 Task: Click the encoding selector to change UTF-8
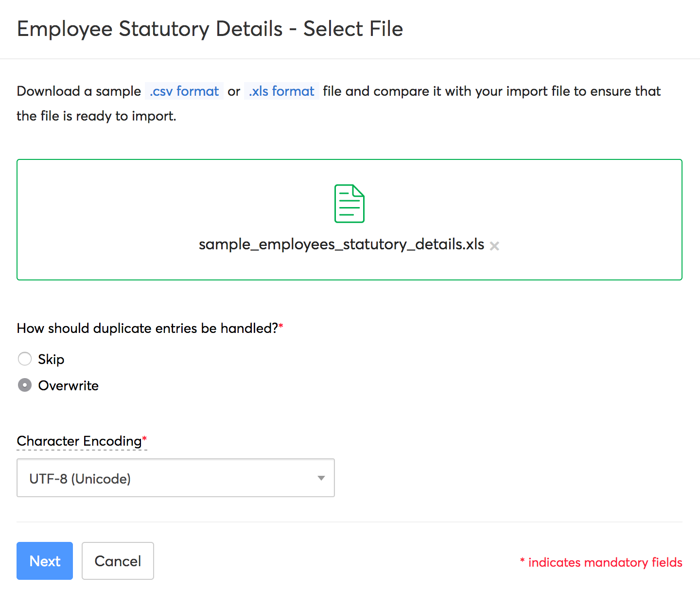[x=175, y=478]
